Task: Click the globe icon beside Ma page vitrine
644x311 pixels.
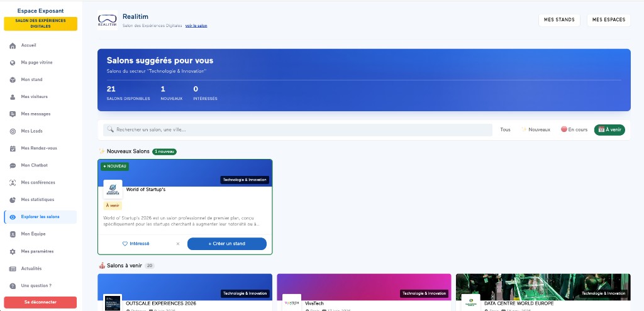Action: click(x=13, y=63)
